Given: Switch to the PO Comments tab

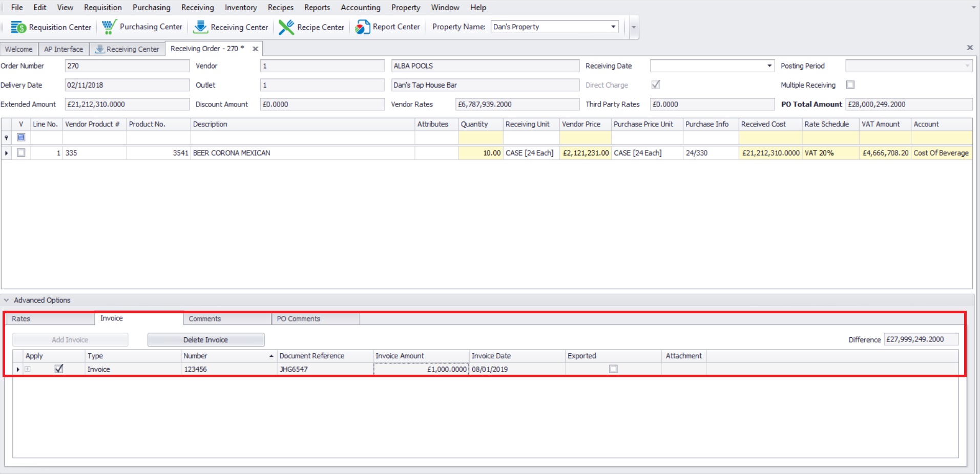Looking at the screenshot, I should (x=316, y=318).
